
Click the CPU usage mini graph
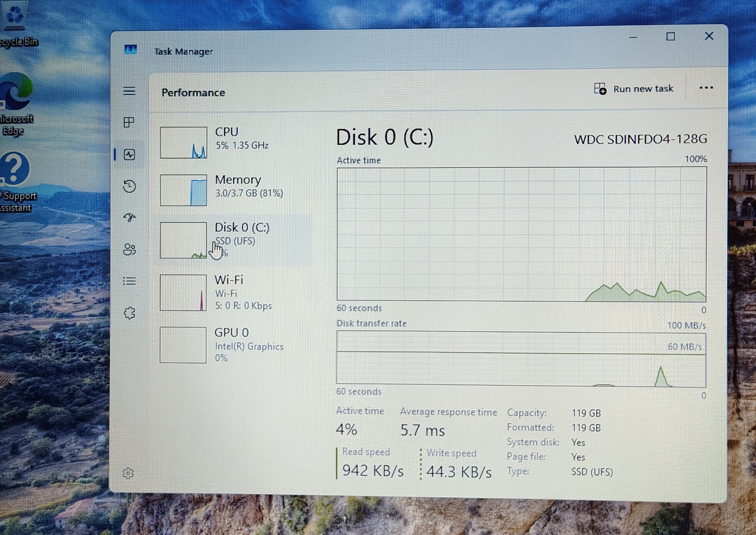(x=183, y=143)
